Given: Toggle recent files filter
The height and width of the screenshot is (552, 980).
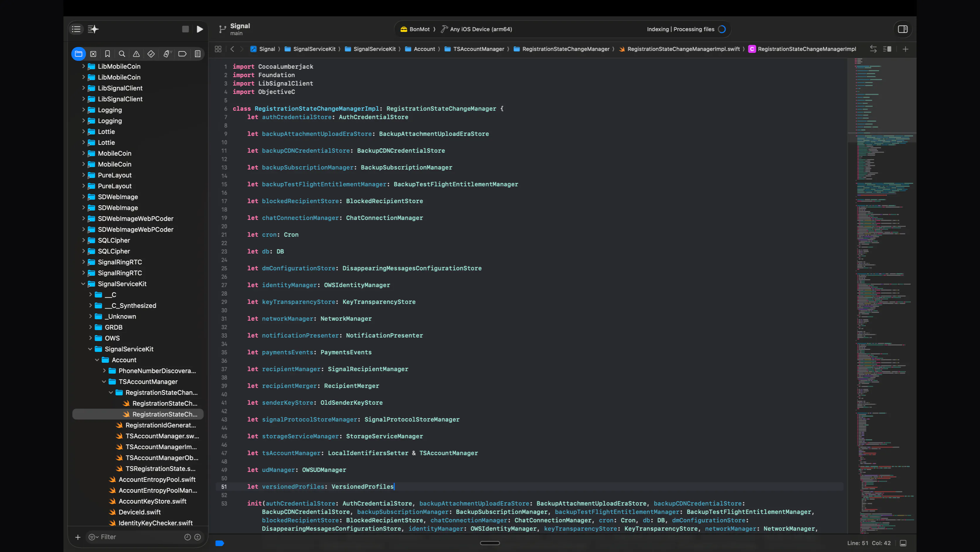Looking at the screenshot, I should click(188, 537).
